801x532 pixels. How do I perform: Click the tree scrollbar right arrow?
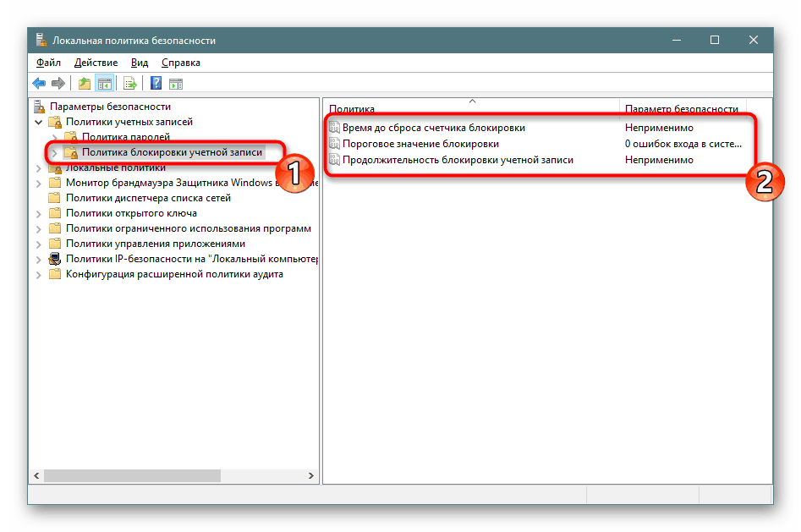pyautogui.click(x=310, y=475)
